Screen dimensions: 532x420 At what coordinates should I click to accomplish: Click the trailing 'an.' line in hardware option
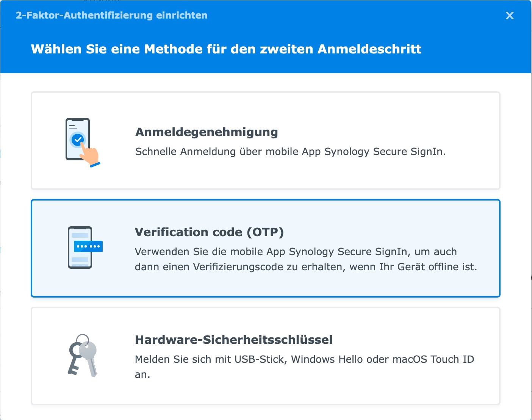tap(142, 375)
